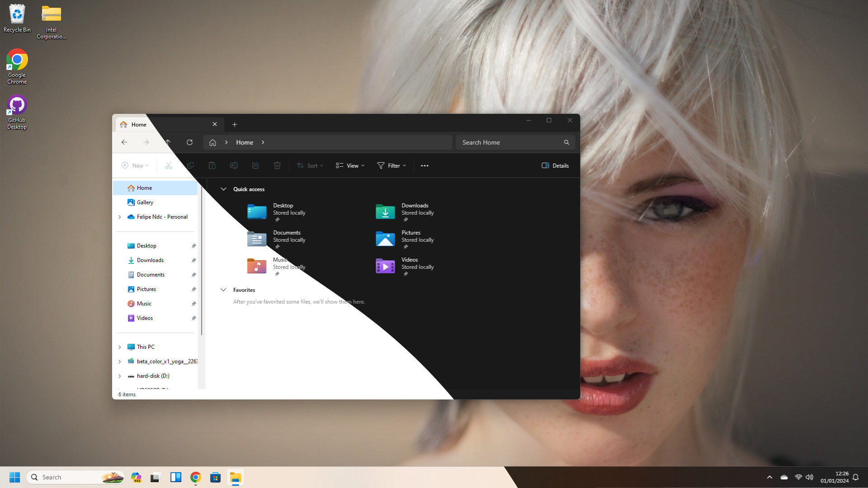Open the notification bell in taskbar
This screenshot has height=488, width=868.
pyautogui.click(x=855, y=477)
